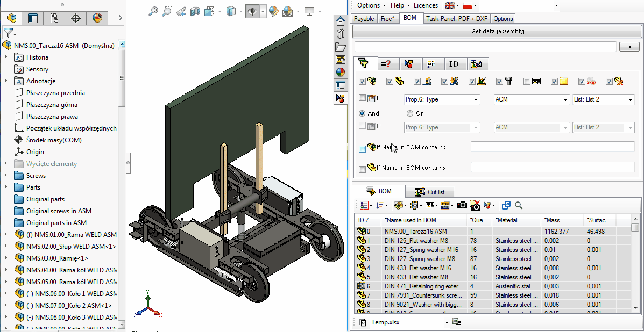The height and width of the screenshot is (332, 644).
Task: Click the Get data (assembly) button
Action: click(498, 31)
